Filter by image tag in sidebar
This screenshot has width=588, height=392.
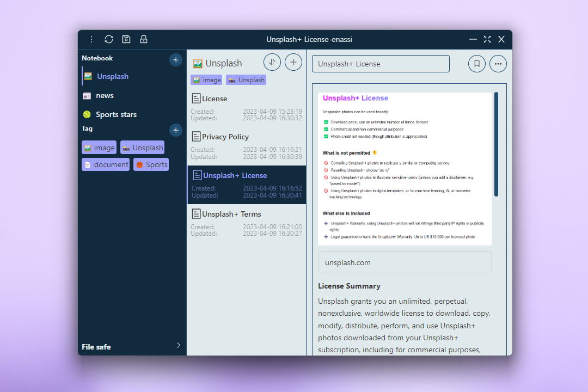(100, 148)
